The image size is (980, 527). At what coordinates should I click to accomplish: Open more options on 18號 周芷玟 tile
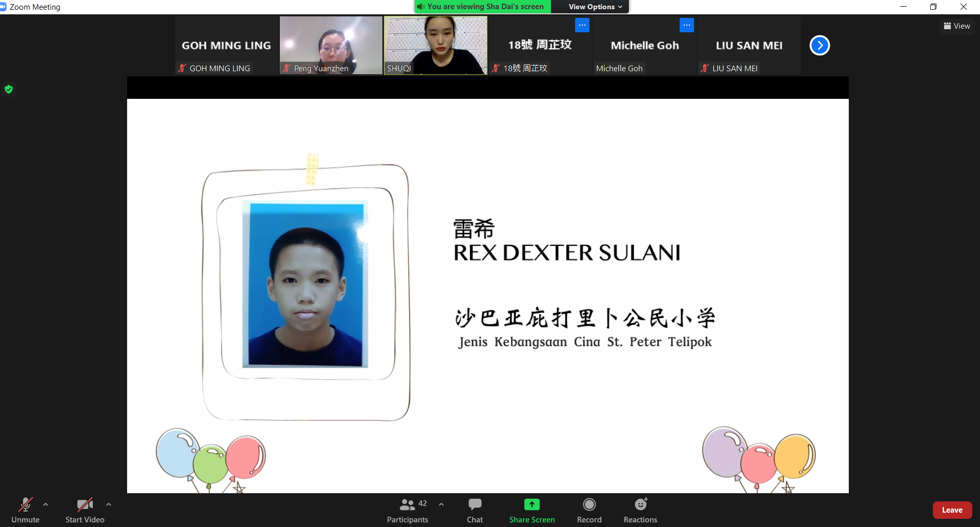click(582, 25)
